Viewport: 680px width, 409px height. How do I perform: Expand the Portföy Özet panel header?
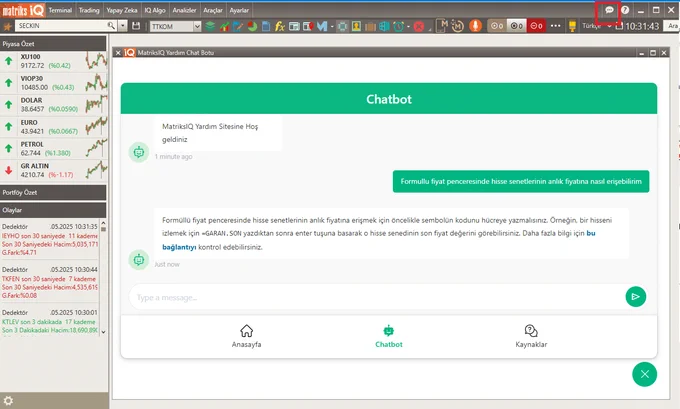53,193
